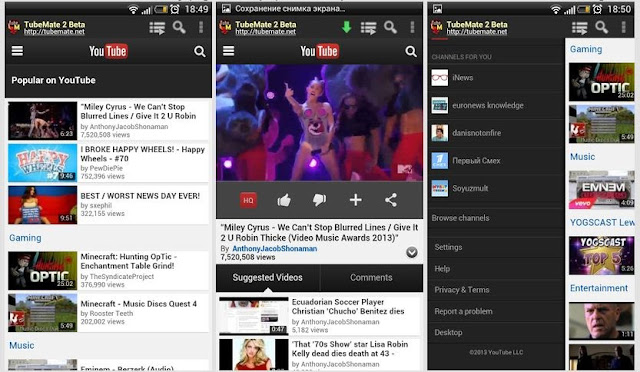
Task: Open the Yogscast Top 5 thumbnail
Action: click(602, 255)
